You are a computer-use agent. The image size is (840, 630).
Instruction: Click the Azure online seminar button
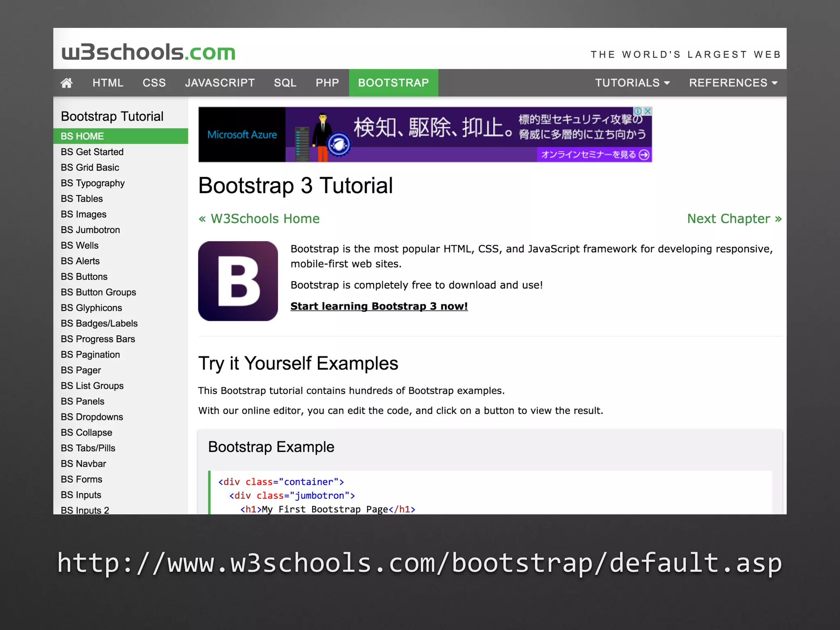pyautogui.click(x=594, y=155)
